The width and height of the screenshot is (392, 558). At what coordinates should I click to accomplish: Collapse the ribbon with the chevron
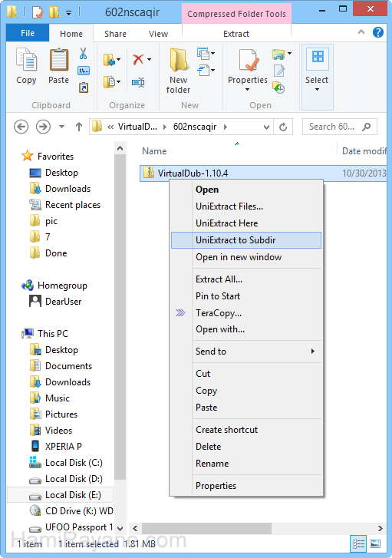[361, 32]
